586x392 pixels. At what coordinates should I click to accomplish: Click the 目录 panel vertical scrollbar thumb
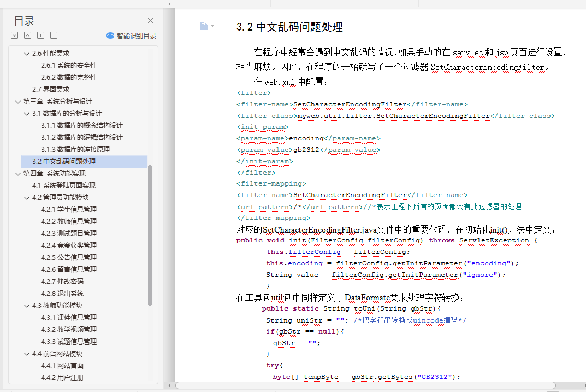pos(150,235)
